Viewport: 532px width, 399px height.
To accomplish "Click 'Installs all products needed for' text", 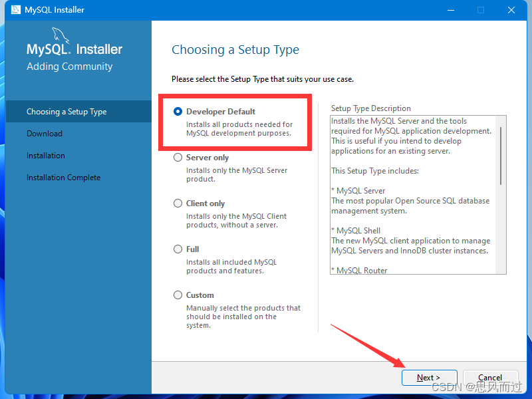I will pos(239,129).
